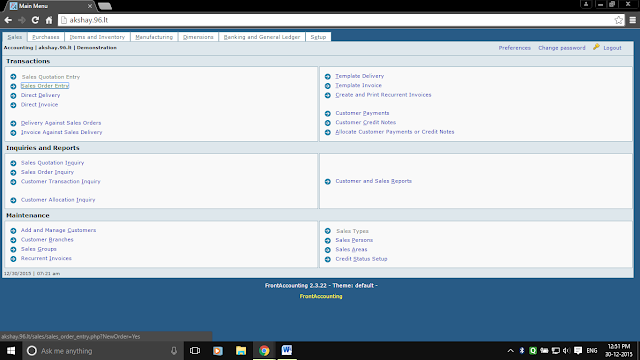Click the browser home icon
Viewport: 640px width, 360px height.
click(x=49, y=20)
